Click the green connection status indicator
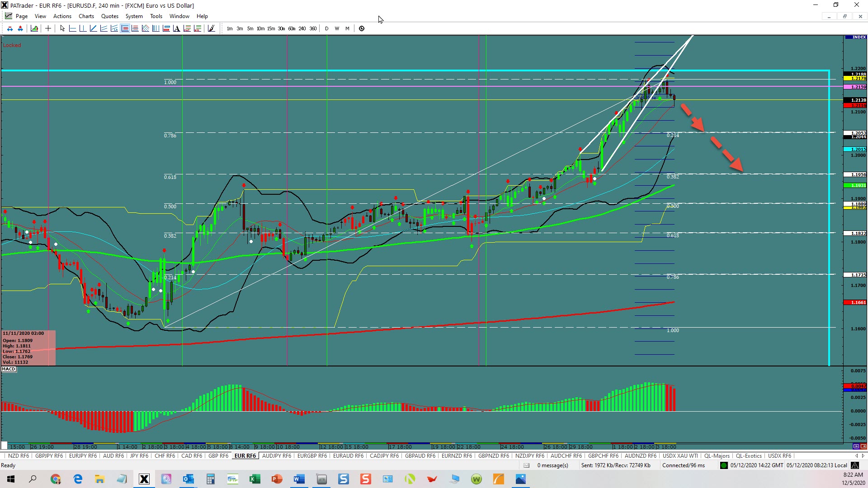 pyautogui.click(x=724, y=465)
